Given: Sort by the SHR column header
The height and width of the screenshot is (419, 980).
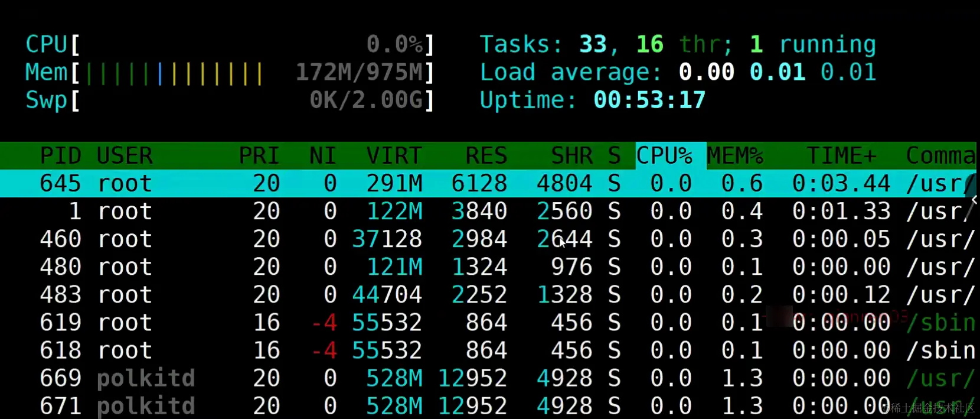Looking at the screenshot, I should click(x=571, y=156).
